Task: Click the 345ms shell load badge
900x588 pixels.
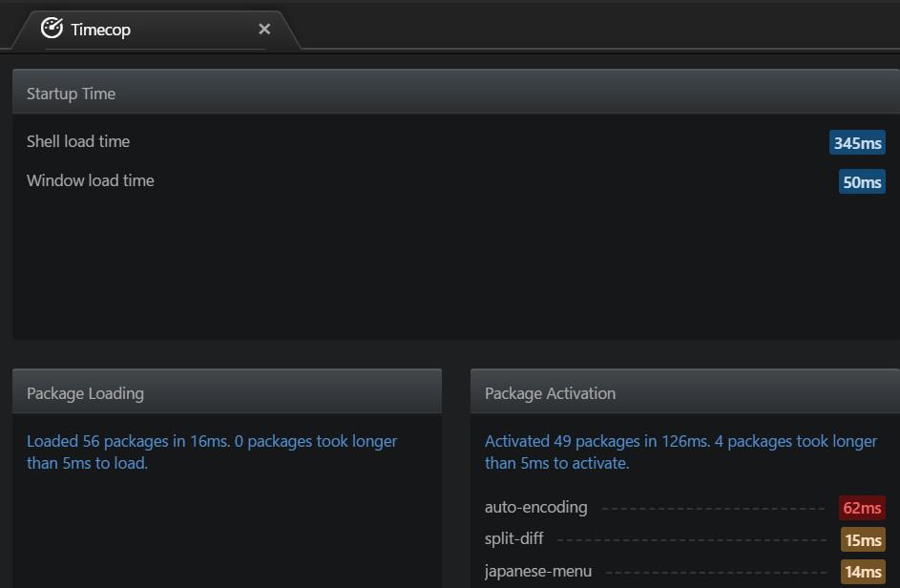Action: pyautogui.click(x=857, y=142)
